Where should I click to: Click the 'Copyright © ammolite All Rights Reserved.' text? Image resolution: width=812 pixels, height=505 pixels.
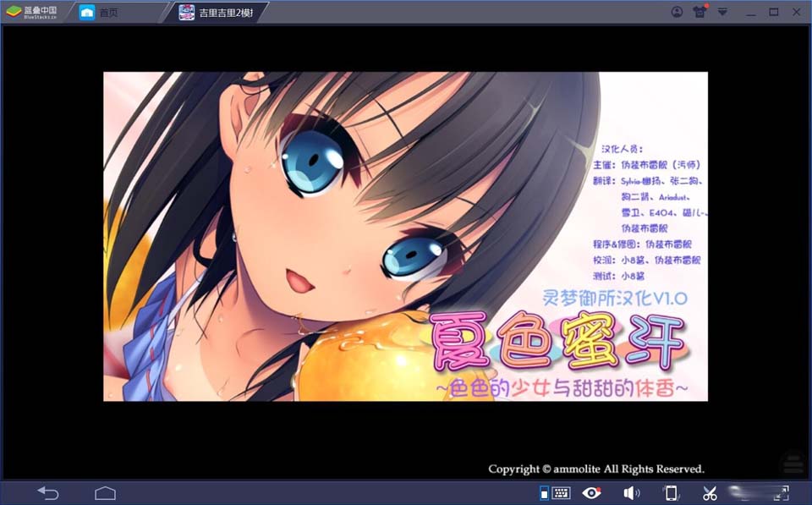click(596, 469)
